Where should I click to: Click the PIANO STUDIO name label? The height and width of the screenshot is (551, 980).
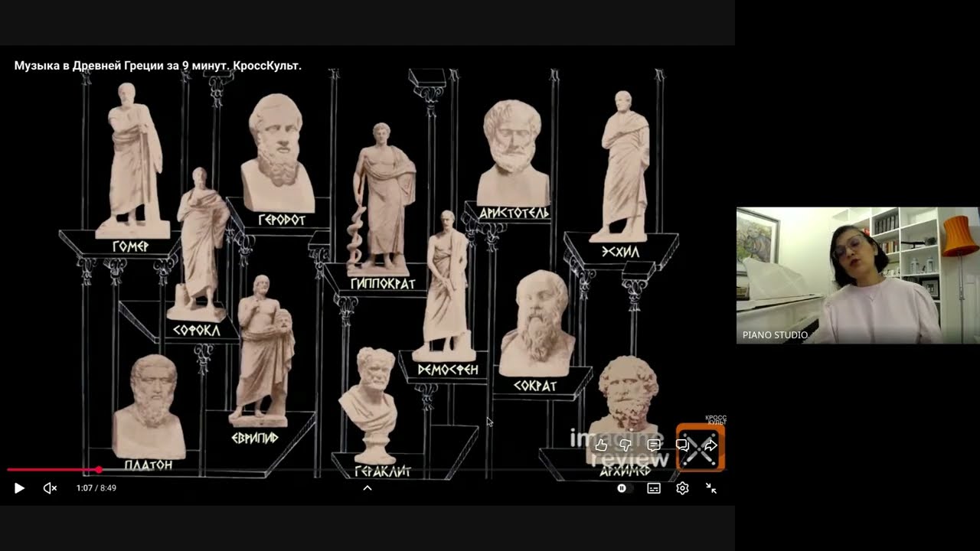click(775, 335)
